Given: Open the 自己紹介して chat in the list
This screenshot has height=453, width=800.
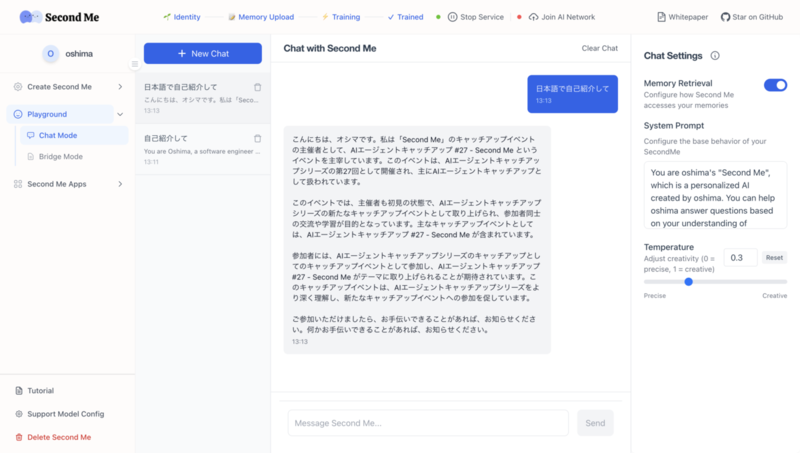Looking at the screenshot, I should (203, 149).
